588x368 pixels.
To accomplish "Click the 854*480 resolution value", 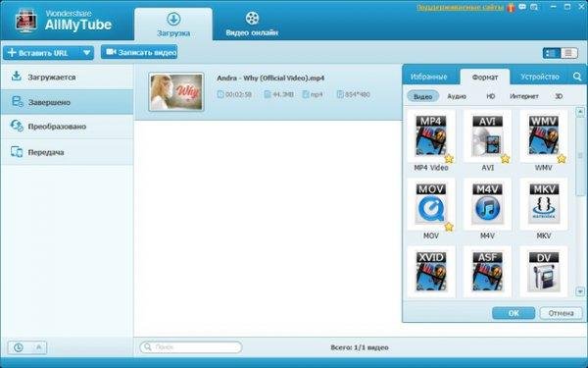I will coord(358,94).
